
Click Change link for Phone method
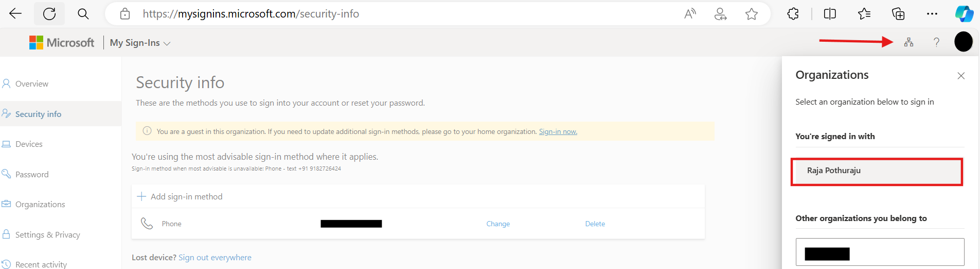(498, 224)
